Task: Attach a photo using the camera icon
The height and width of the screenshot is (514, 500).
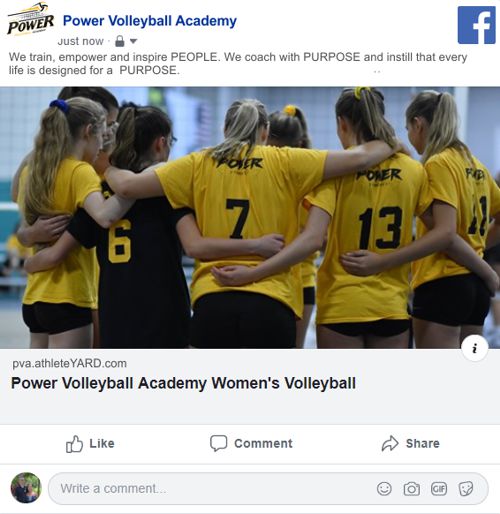Action: coord(412,489)
